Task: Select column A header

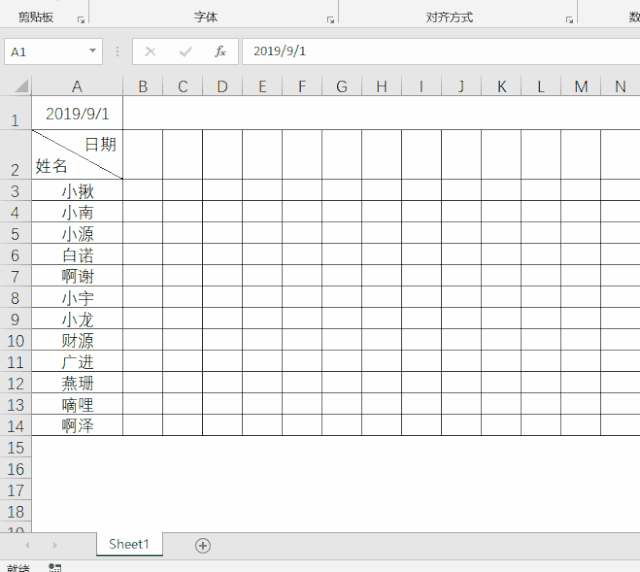Action: 77,87
